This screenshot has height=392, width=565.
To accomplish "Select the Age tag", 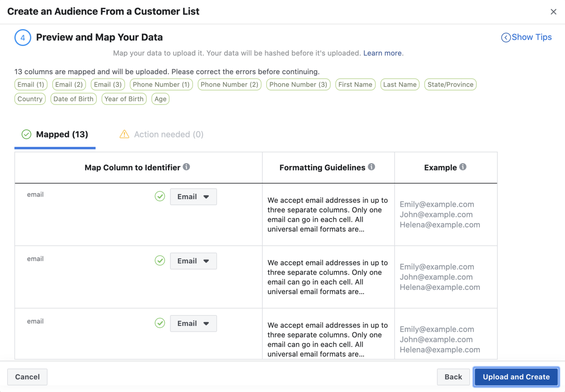I will pos(160,99).
